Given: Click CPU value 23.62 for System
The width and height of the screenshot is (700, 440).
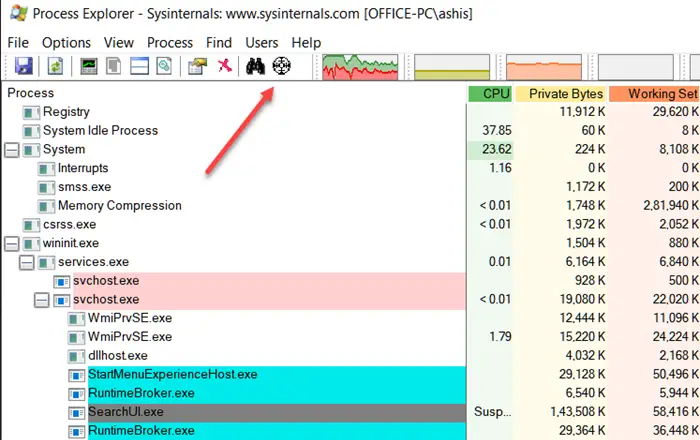Looking at the screenshot, I should (496, 149).
